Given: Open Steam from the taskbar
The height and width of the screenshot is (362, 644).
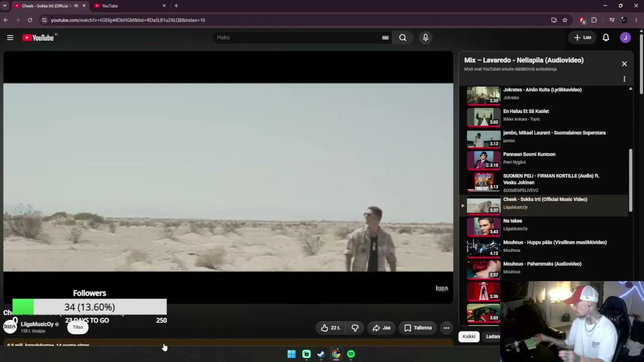Looking at the screenshot, I should [321, 354].
